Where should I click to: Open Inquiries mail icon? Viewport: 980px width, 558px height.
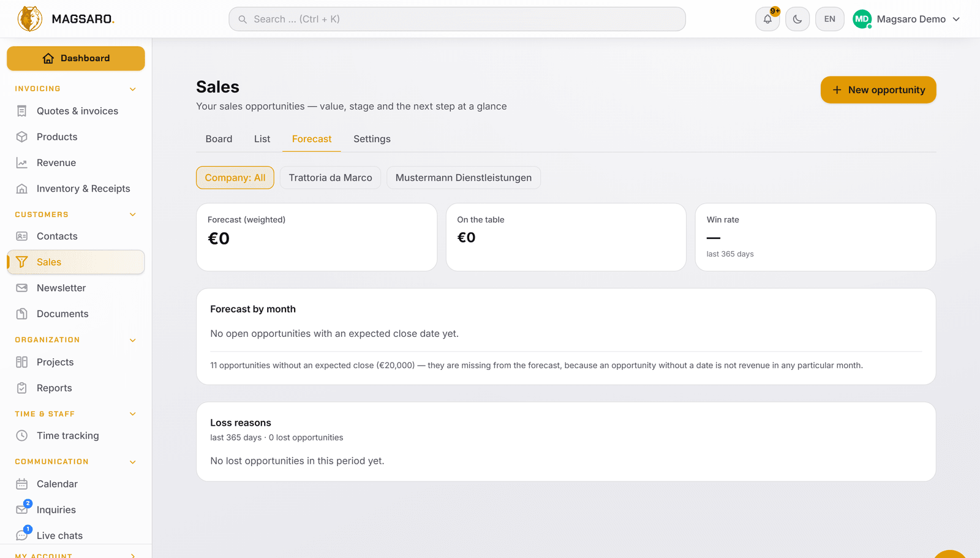pos(22,510)
